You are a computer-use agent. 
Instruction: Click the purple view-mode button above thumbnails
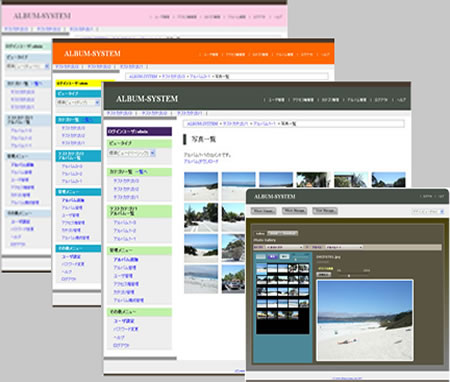[x=273, y=256]
